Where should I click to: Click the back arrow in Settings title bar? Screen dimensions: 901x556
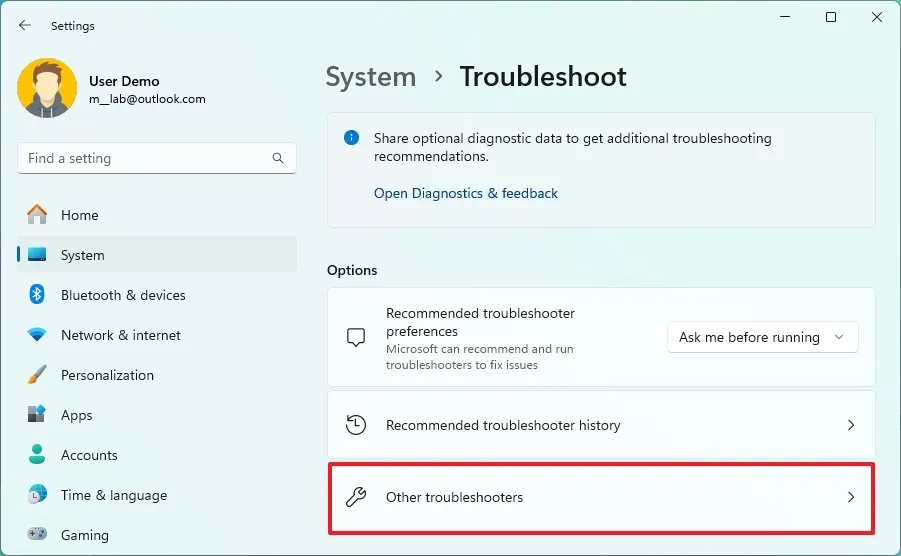24,25
